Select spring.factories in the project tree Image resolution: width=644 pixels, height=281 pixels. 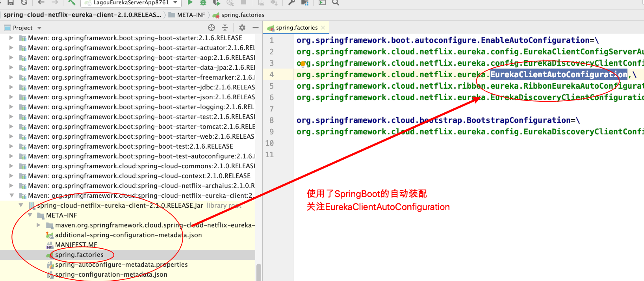(79, 255)
